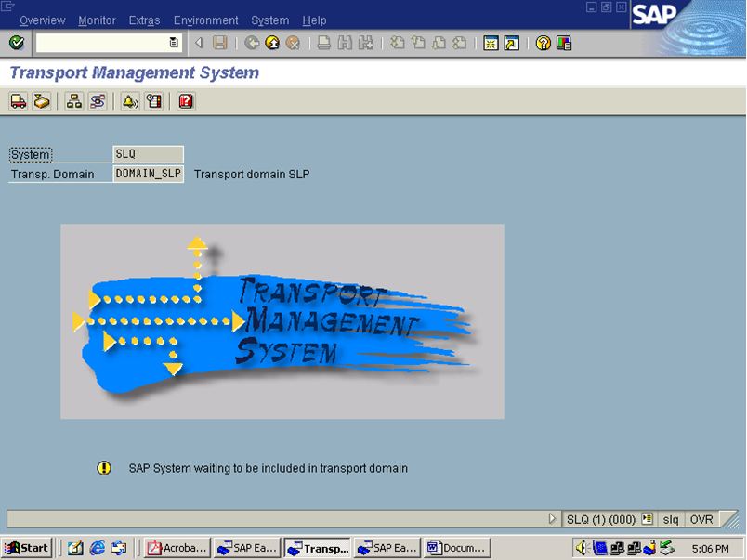Open the Monitor menu
This screenshot has height=560, width=747.
tap(98, 20)
